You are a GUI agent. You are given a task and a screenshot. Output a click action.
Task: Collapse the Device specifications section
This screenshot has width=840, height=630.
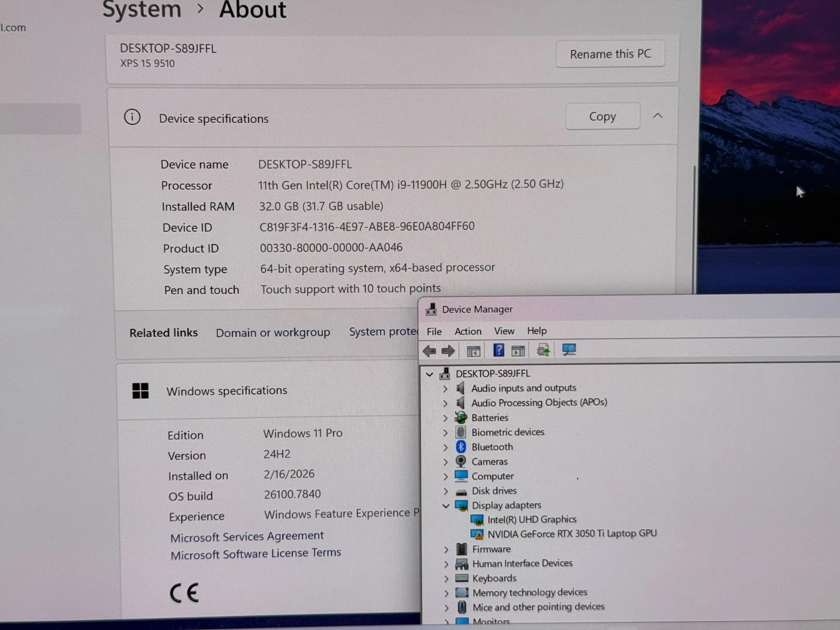[658, 116]
